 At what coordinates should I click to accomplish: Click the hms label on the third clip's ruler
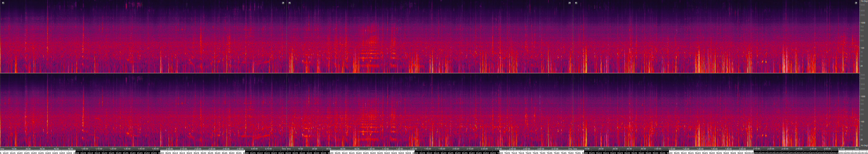(x=575, y=149)
